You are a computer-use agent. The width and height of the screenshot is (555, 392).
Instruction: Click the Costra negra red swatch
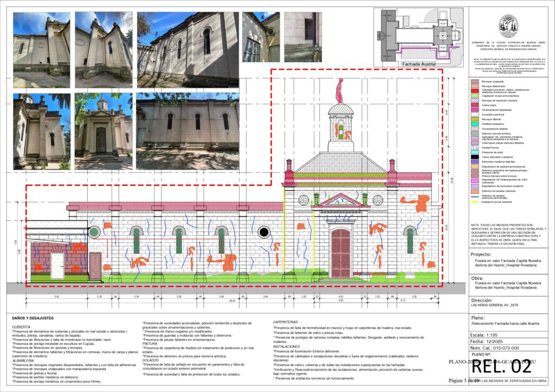click(474, 105)
